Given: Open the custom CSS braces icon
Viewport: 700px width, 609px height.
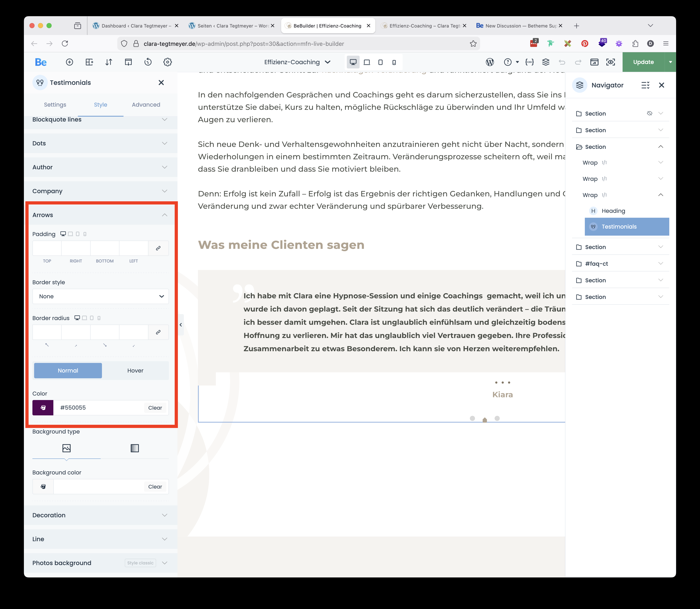Looking at the screenshot, I should coord(529,62).
